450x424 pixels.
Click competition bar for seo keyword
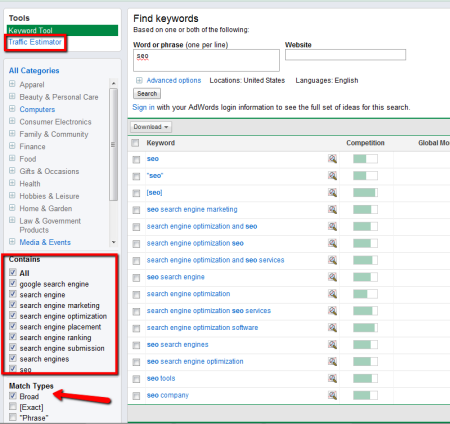[365, 159]
